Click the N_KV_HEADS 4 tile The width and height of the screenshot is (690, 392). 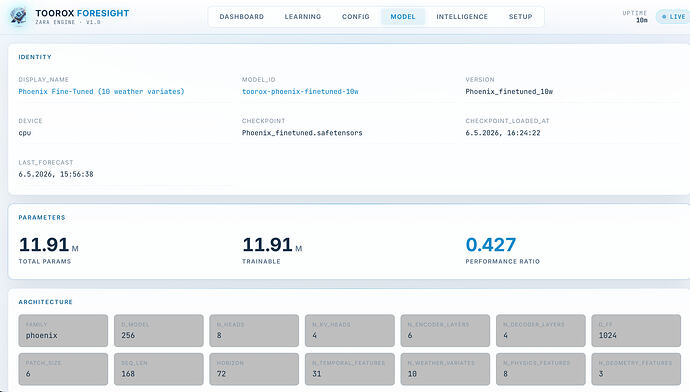point(350,330)
